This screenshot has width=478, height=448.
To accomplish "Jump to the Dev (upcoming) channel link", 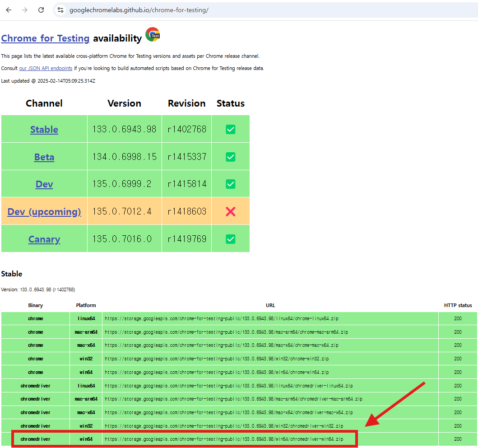I will 44,212.
